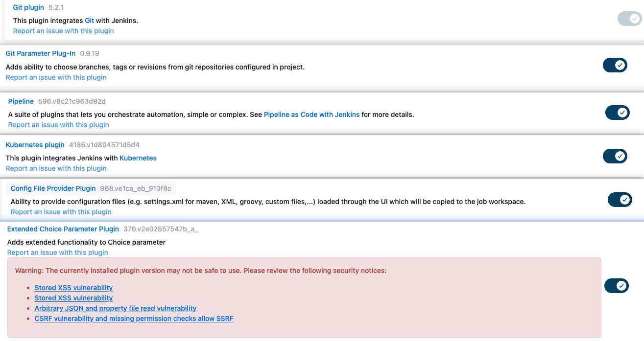Report an issue for the Pipeline plugin
This screenshot has width=644, height=341.
pos(58,125)
